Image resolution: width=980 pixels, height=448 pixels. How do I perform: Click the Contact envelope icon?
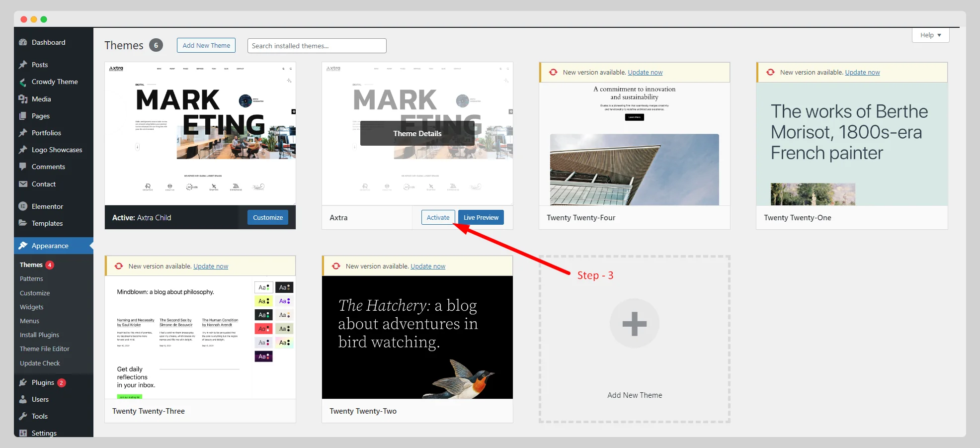[x=23, y=184]
